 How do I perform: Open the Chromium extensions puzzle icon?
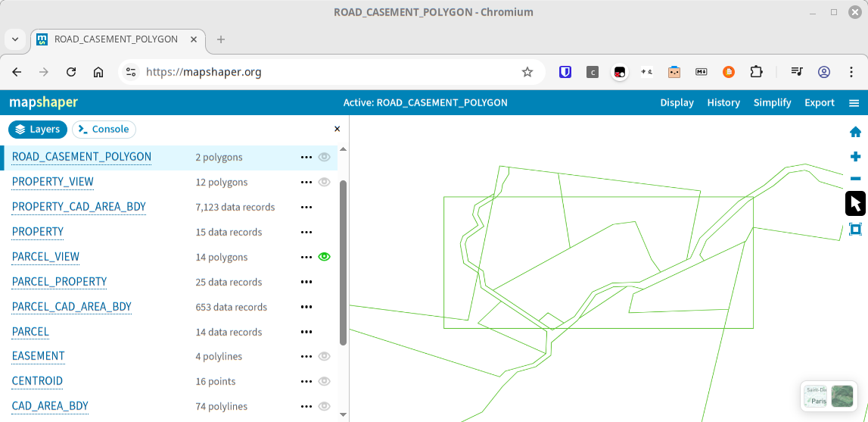756,72
